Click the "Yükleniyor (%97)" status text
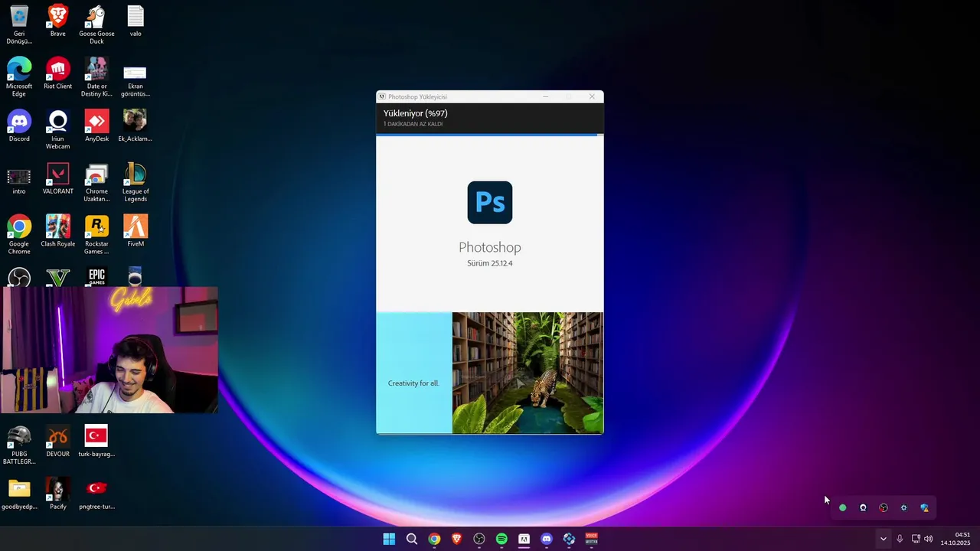Screen dimensions: 980x551 coord(415,113)
